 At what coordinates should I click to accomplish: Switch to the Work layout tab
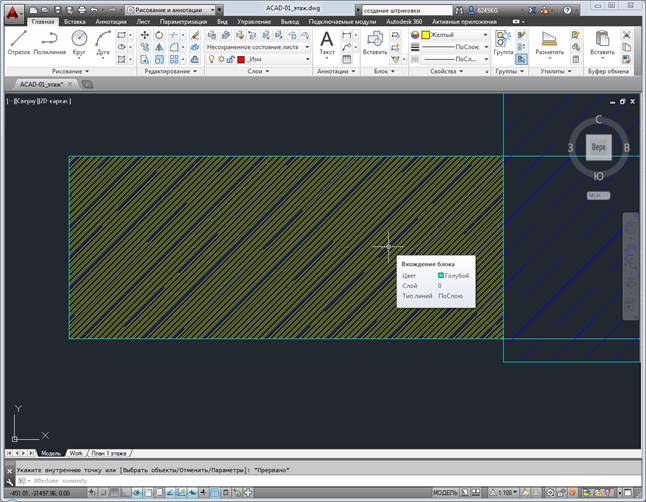(76, 453)
